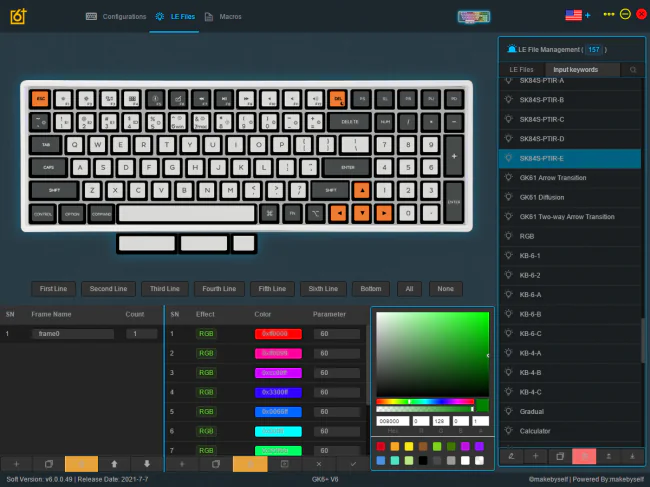
Task: Select the LE Files sub-tab in management panel
Action: point(521,70)
